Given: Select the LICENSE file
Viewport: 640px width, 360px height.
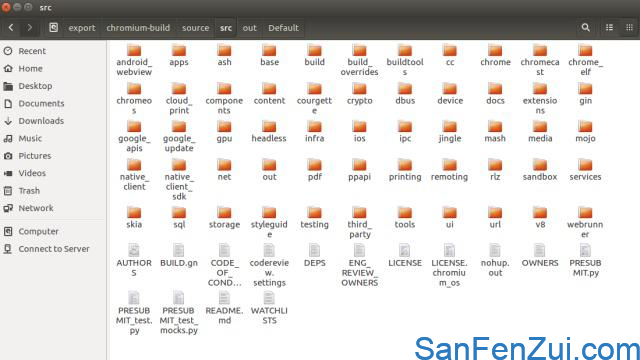Looking at the screenshot, I should [x=404, y=256].
